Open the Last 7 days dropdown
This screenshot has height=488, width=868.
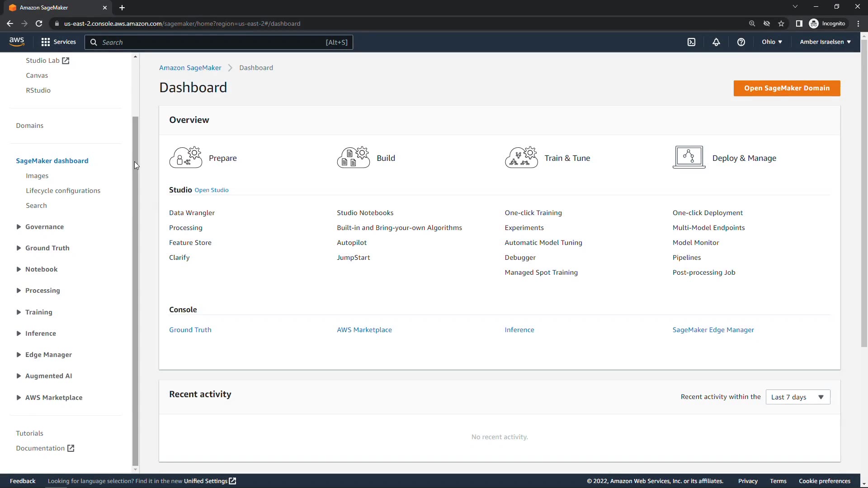(797, 397)
